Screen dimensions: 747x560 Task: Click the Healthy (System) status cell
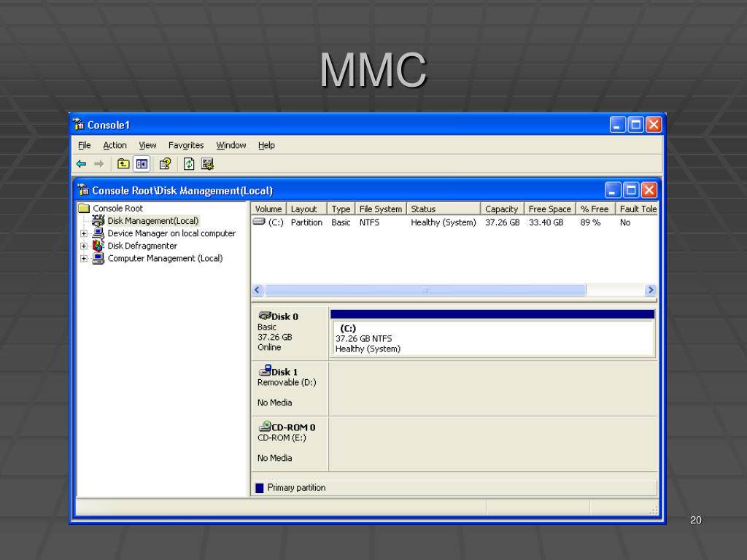(x=444, y=222)
